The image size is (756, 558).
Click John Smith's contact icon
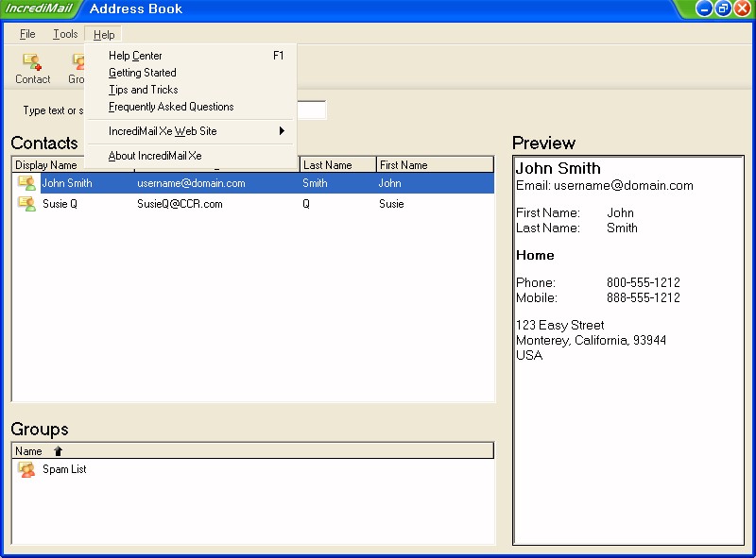coord(26,183)
